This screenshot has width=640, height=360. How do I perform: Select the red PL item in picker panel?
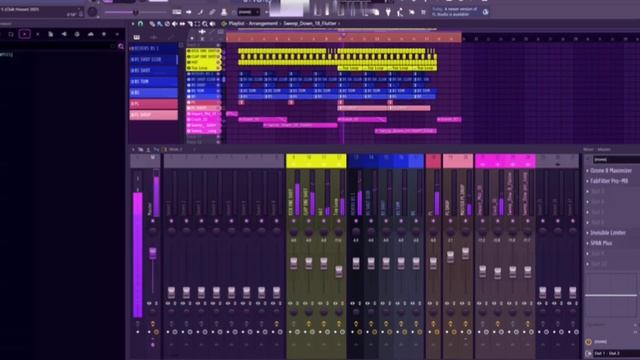[x=153, y=104]
